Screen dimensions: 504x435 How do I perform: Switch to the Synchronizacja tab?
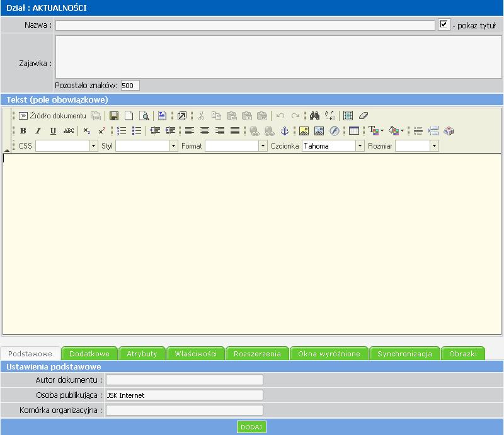pos(404,354)
